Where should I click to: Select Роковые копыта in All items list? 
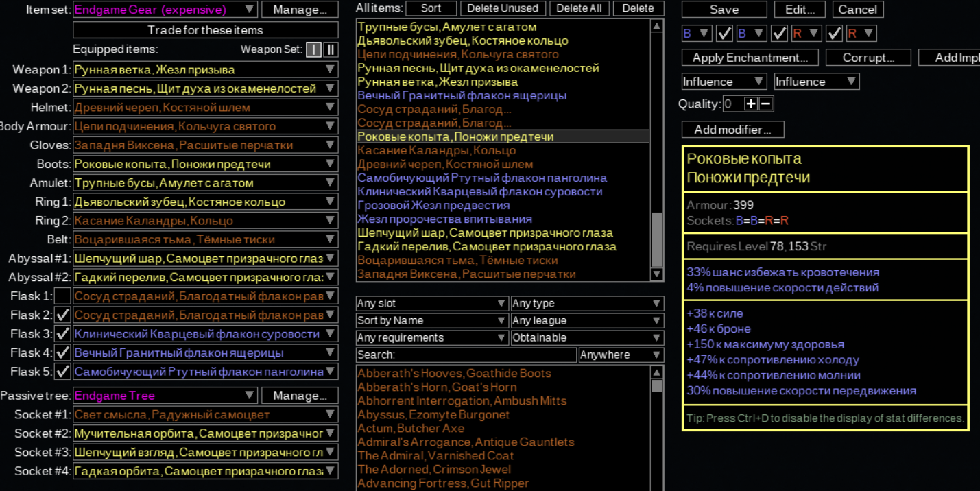[x=455, y=136]
